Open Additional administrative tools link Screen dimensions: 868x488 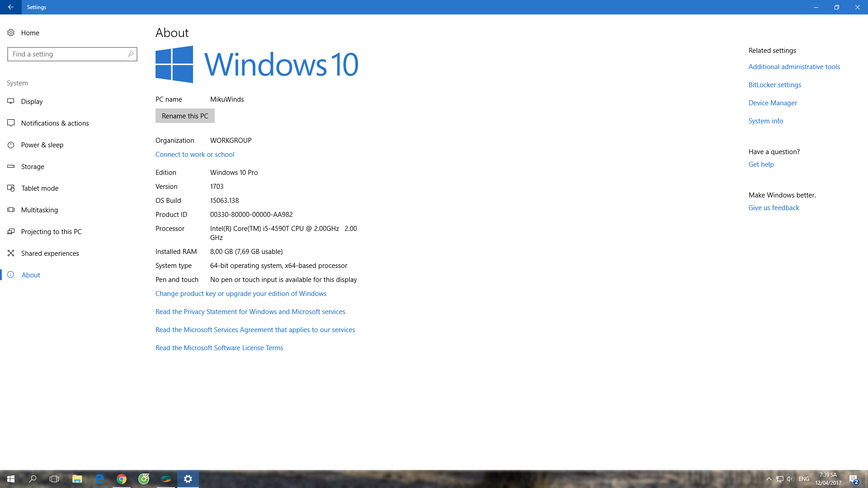pyautogui.click(x=794, y=67)
